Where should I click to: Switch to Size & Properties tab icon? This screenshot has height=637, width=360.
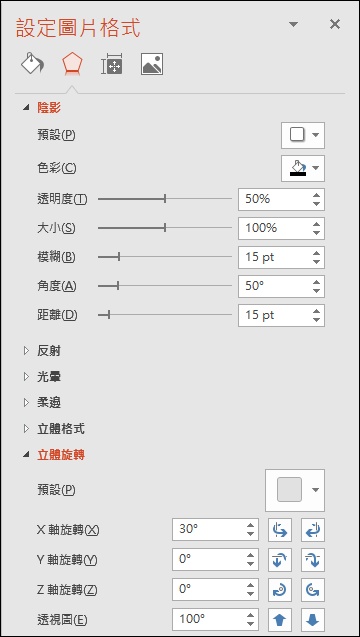click(112, 64)
